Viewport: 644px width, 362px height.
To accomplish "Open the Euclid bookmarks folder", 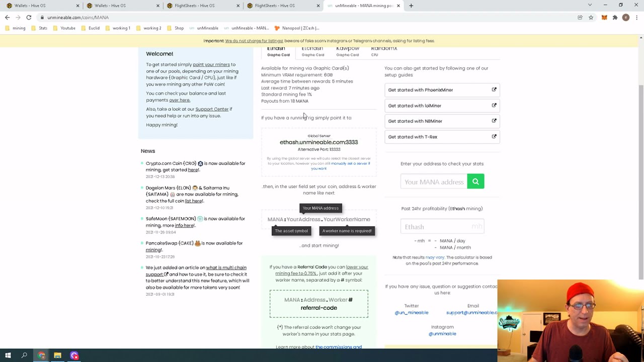I will click(x=90, y=28).
